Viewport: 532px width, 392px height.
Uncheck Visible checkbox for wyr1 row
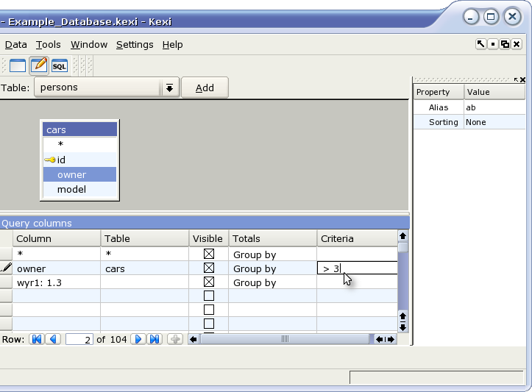208,282
